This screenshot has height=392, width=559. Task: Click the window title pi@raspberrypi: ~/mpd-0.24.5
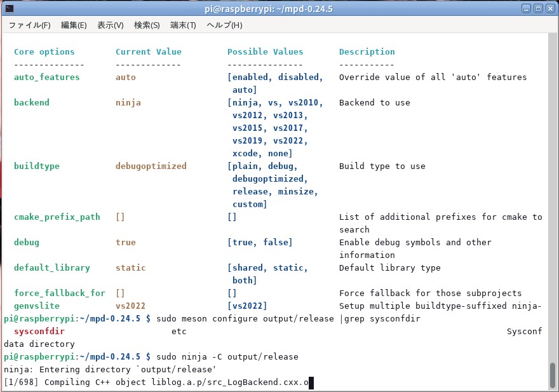coord(279,9)
